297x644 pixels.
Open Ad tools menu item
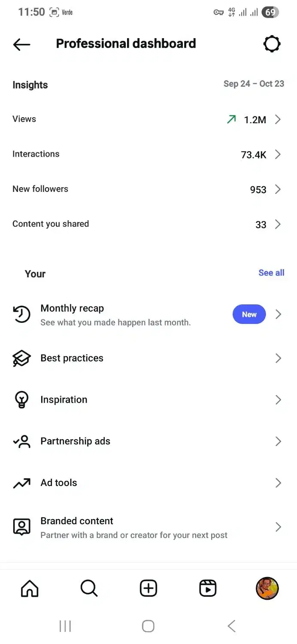(x=59, y=483)
